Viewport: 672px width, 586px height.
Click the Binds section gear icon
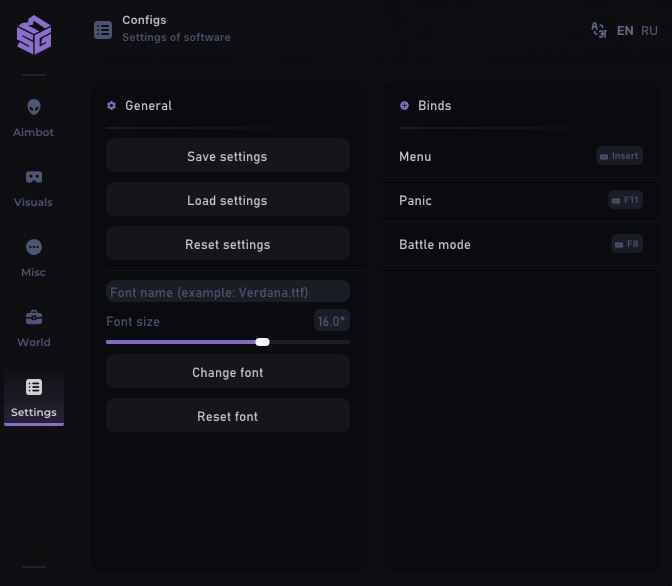point(405,105)
